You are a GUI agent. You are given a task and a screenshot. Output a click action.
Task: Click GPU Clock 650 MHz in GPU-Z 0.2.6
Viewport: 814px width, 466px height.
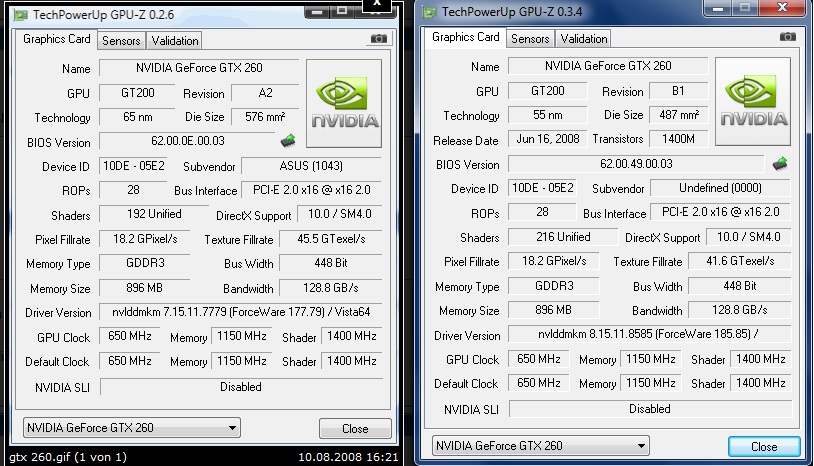(129, 336)
